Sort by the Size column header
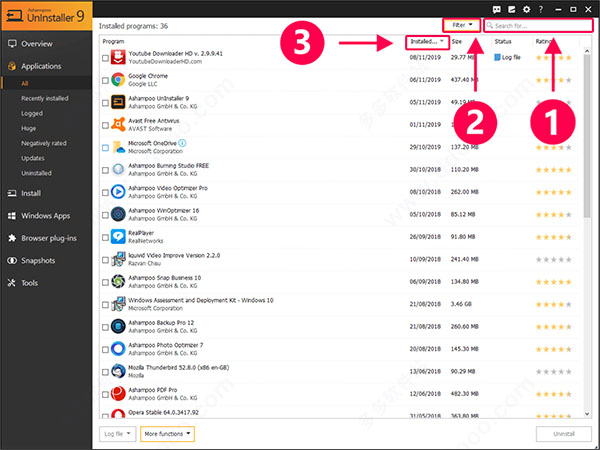This screenshot has height=450, width=600. pos(457,41)
